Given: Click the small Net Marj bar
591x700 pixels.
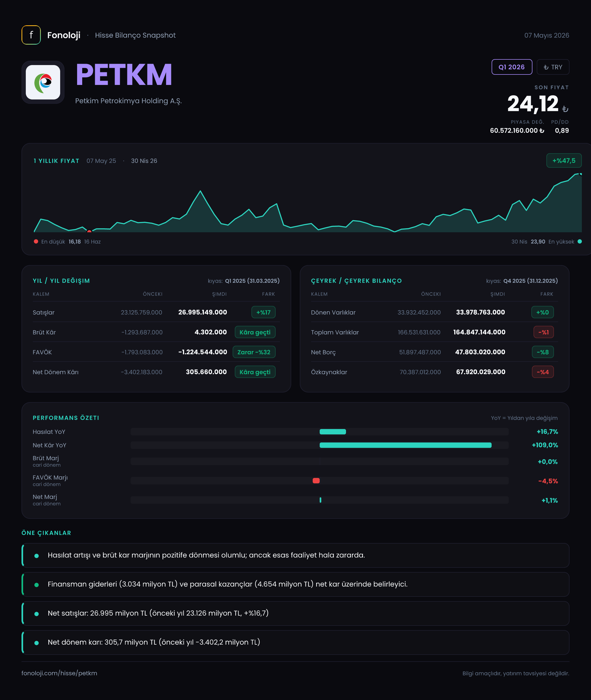Looking at the screenshot, I should [x=321, y=500].
